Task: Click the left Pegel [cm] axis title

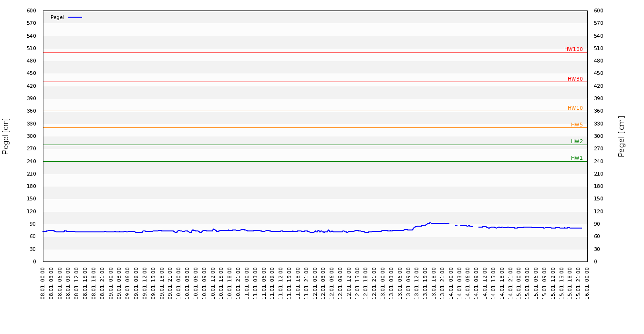Action: tap(6, 136)
